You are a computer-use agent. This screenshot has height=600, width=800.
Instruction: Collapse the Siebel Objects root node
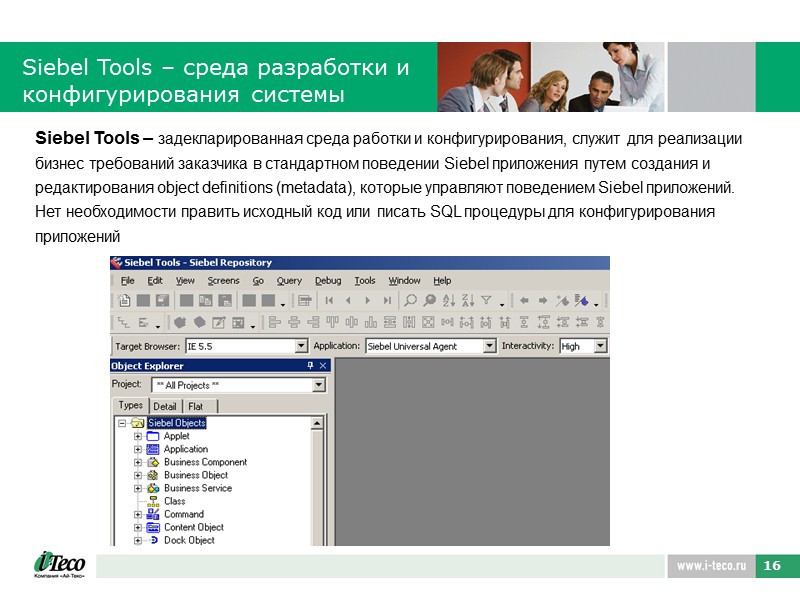coord(122,423)
